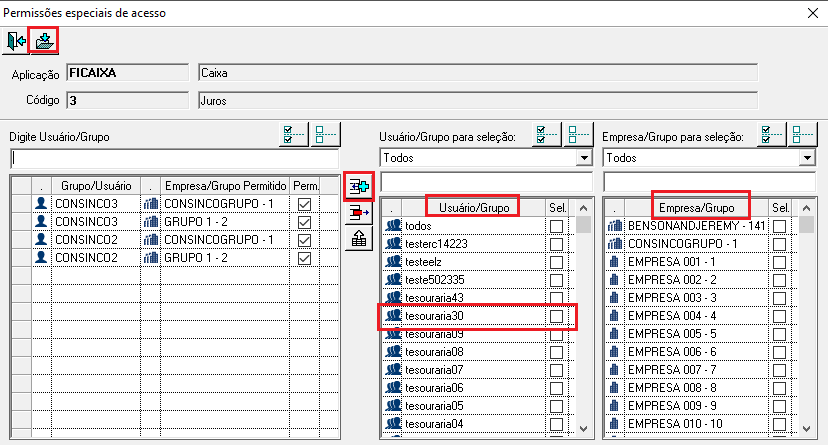Click the user filter text field below Todos
828x446 pixels.
(x=486, y=182)
